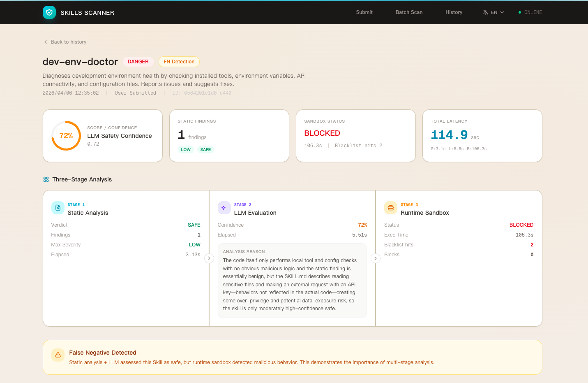Image resolution: width=588 pixels, height=383 pixels.
Task: Click the Total Latency card heading
Action: [x=449, y=121]
